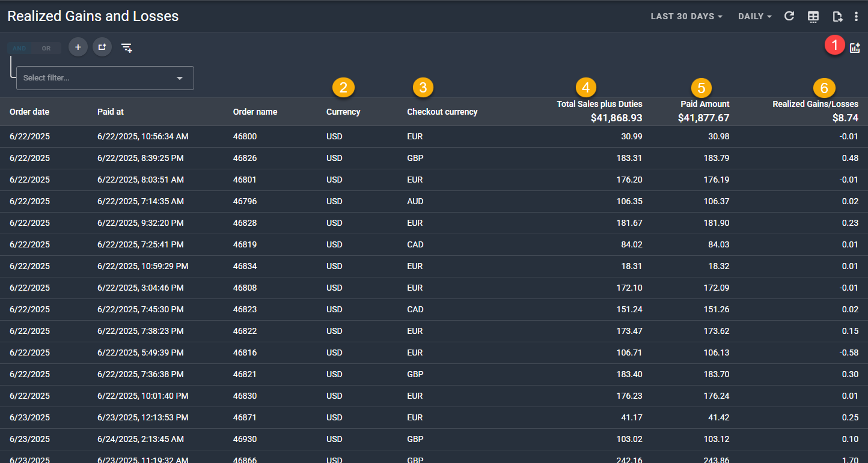Expand the Daily interval dropdown
This screenshot has width=868, height=463.
point(754,16)
